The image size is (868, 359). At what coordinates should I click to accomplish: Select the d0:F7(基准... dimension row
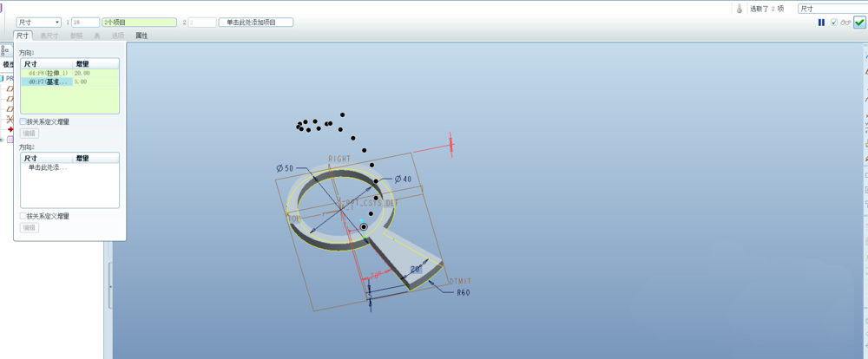point(48,82)
